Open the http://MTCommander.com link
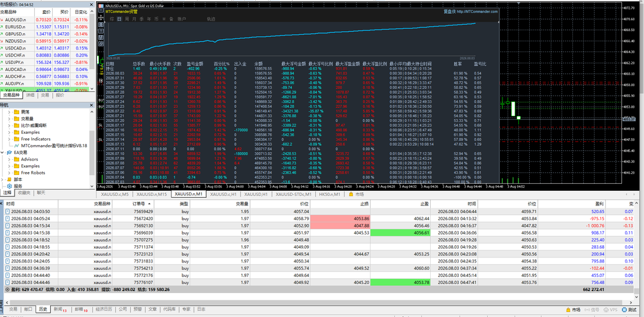 pyautogui.click(x=476, y=11)
